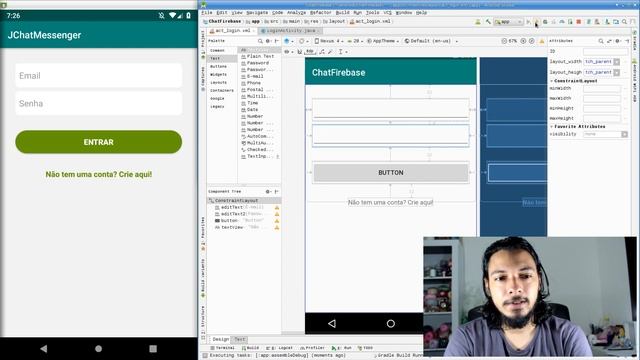
Task: Select button in the Component Tree
Action: 244,220
